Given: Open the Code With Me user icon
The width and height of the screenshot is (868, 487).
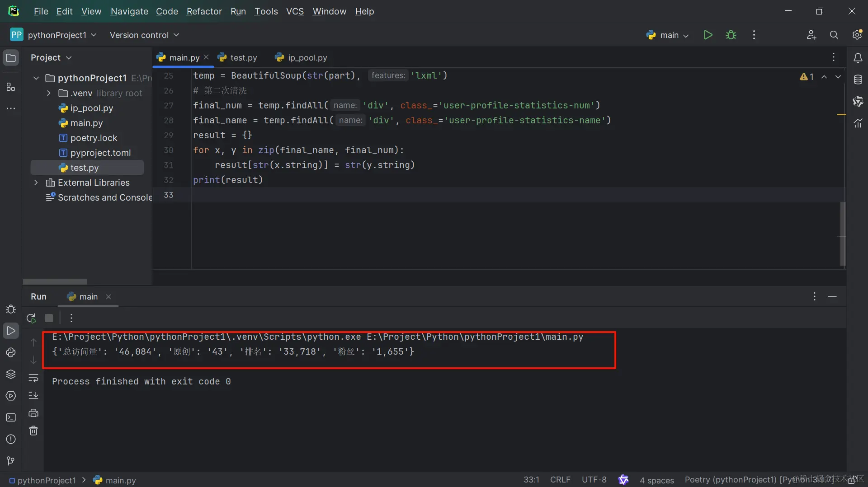Looking at the screenshot, I should tap(811, 35).
